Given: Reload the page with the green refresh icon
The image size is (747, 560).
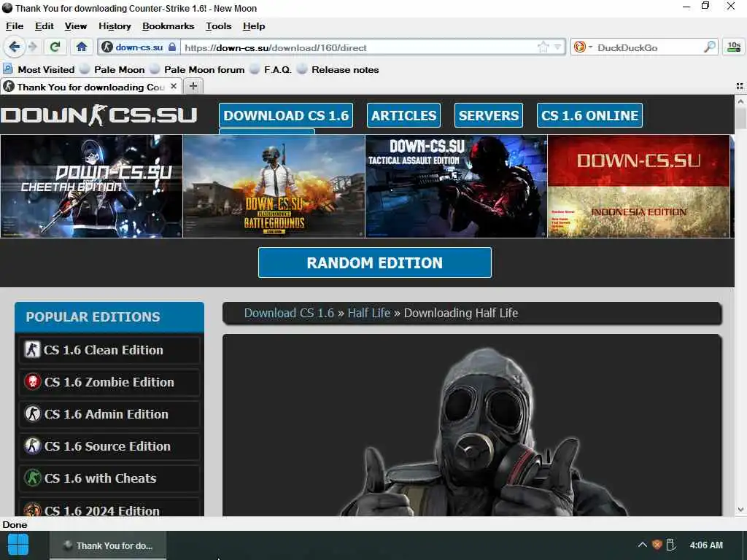Looking at the screenshot, I should click(55, 47).
